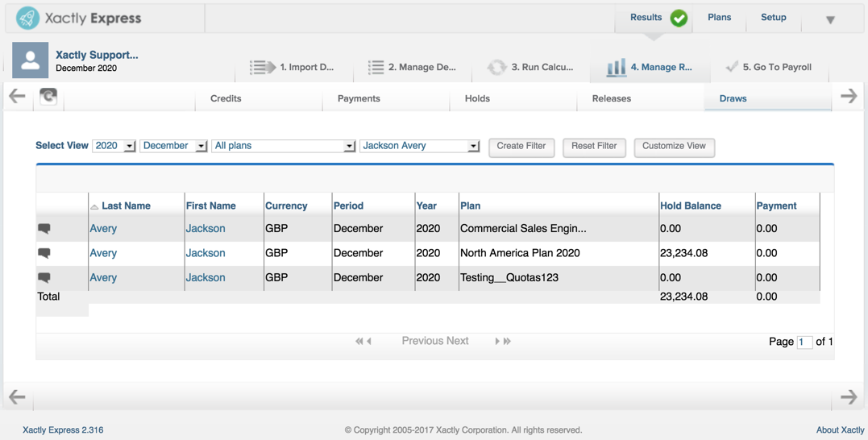Viewport: 868px width, 440px height.
Task: Go to step 3. Run Calcu...
Action: pos(542,67)
